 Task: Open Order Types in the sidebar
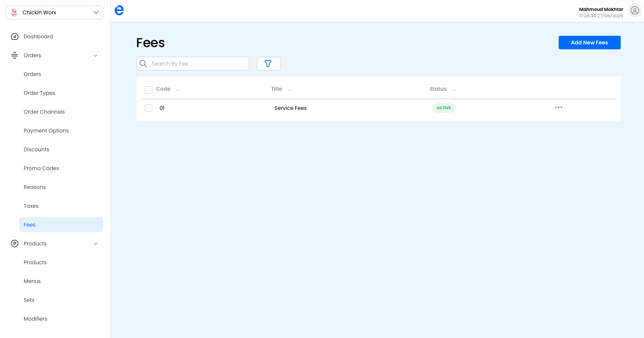39,93
